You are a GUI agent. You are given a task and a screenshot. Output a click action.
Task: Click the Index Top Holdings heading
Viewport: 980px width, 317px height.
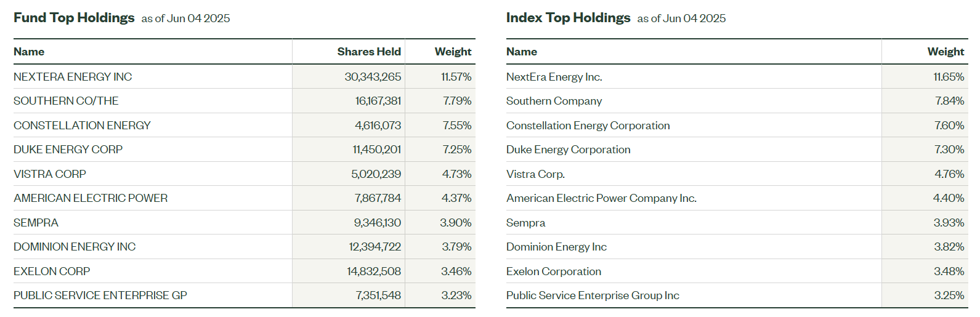click(x=568, y=18)
